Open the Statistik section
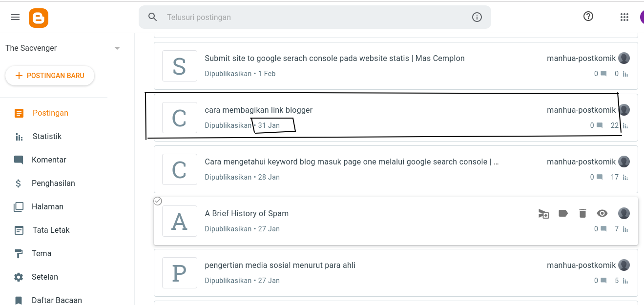This screenshot has height=305, width=644. point(47,137)
